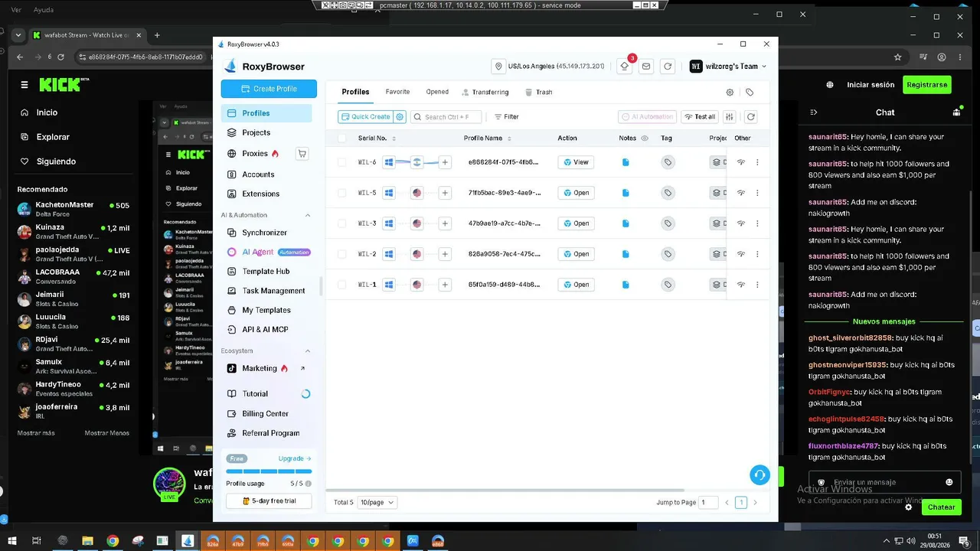Click the Search profiles field
This screenshot has width=980, height=551.
point(446,117)
